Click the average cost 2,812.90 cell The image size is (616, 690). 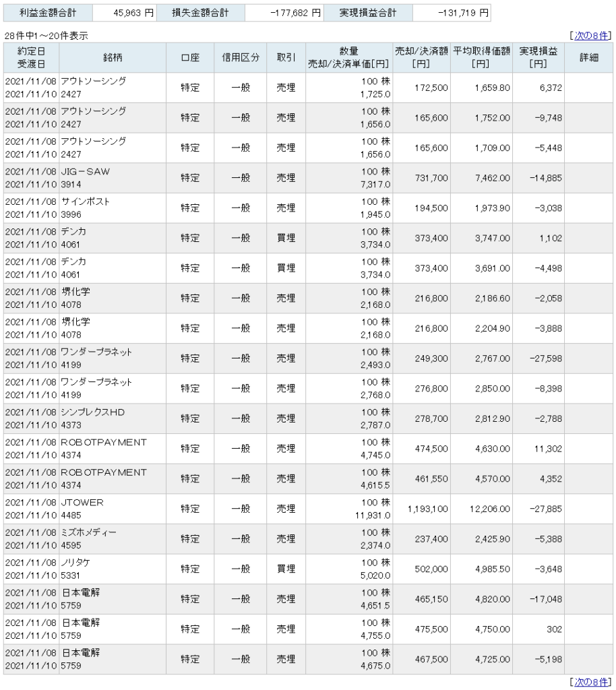[481, 418]
